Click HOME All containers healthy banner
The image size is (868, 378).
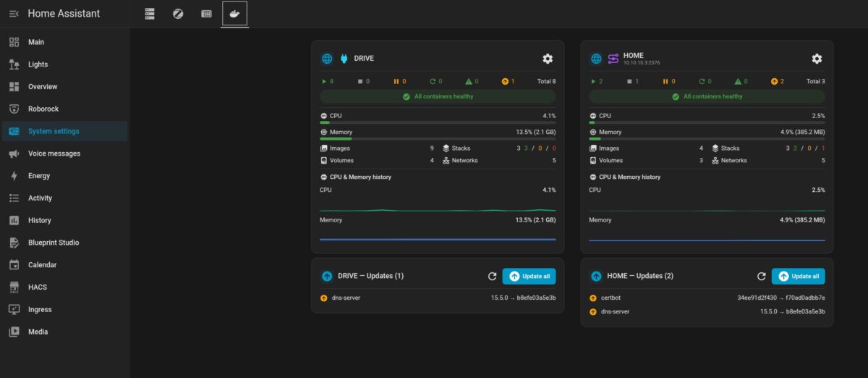(707, 96)
